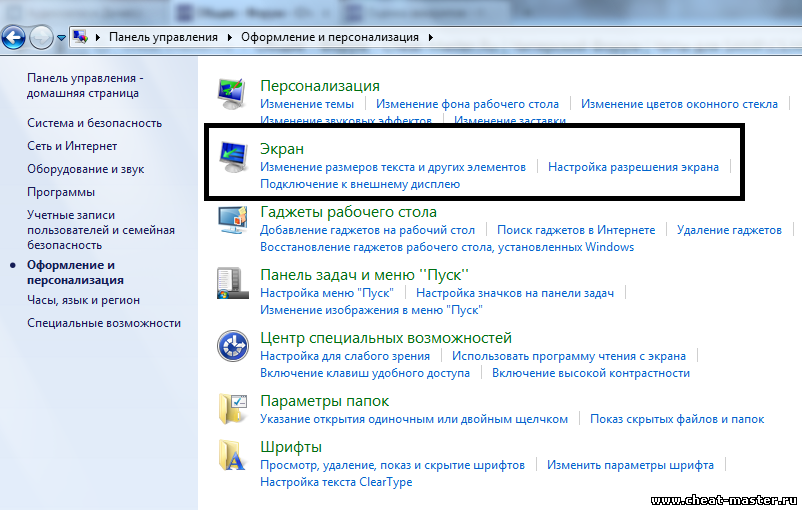The image size is (802, 510).
Task: Open Настройка разрешения экрана link
Action: coord(633,167)
